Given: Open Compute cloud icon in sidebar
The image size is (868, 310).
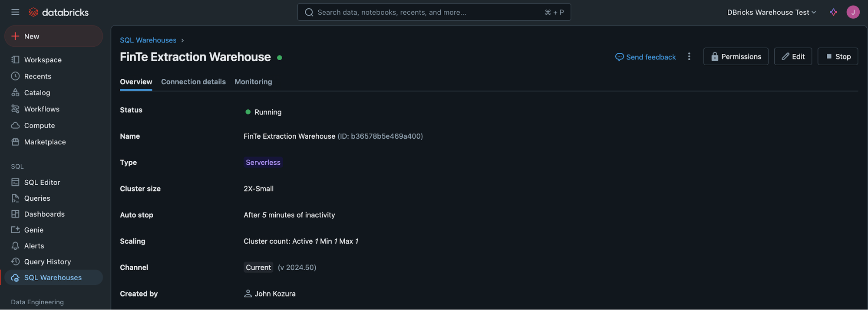Looking at the screenshot, I should point(15,126).
